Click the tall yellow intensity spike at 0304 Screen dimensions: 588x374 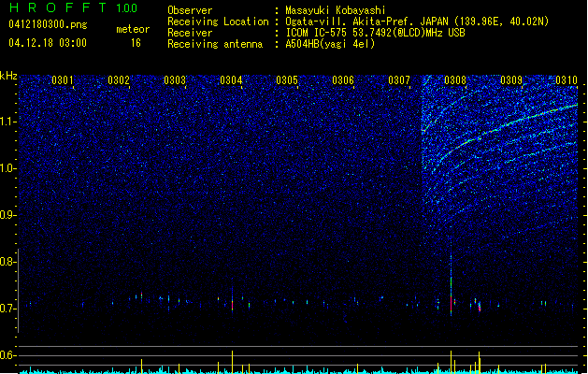pos(232,362)
